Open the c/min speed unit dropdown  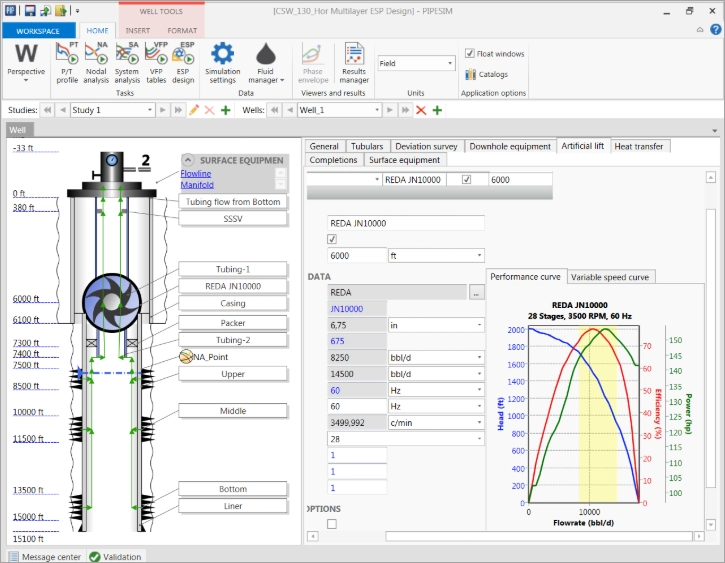pos(436,422)
